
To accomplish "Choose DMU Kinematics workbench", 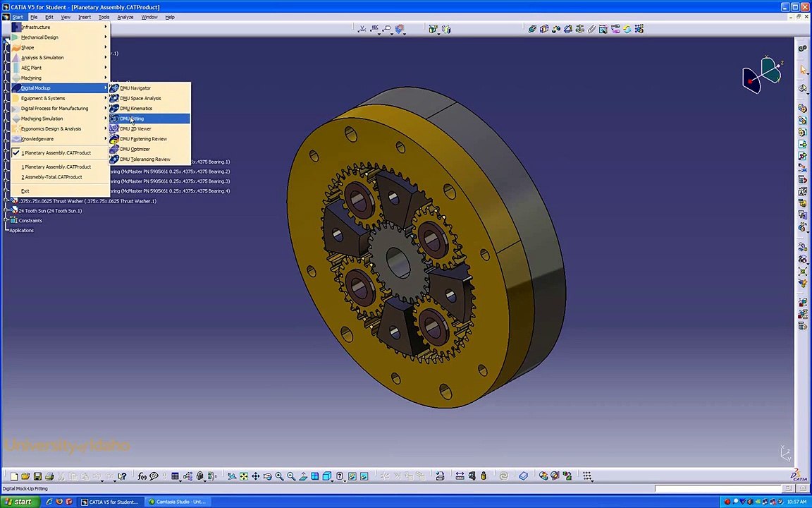I will pyautogui.click(x=149, y=109).
